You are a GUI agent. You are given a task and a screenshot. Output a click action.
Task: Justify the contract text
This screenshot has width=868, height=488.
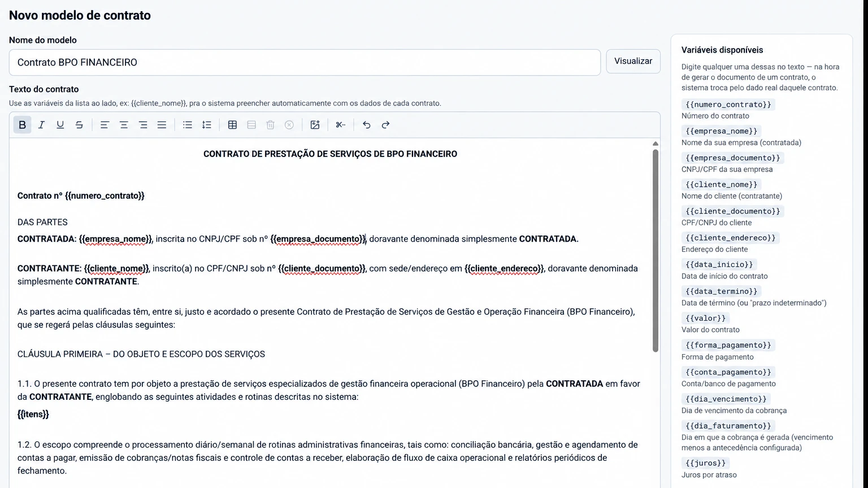[x=162, y=125]
